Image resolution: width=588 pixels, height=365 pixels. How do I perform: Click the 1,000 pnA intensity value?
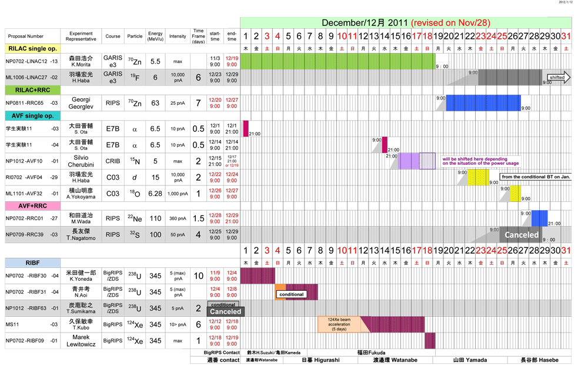tap(178, 194)
